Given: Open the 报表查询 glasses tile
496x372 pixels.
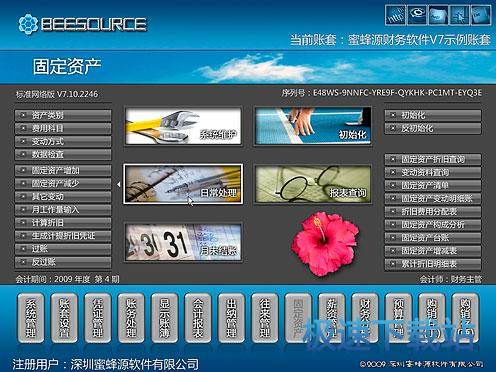Looking at the screenshot, I should (313, 184).
